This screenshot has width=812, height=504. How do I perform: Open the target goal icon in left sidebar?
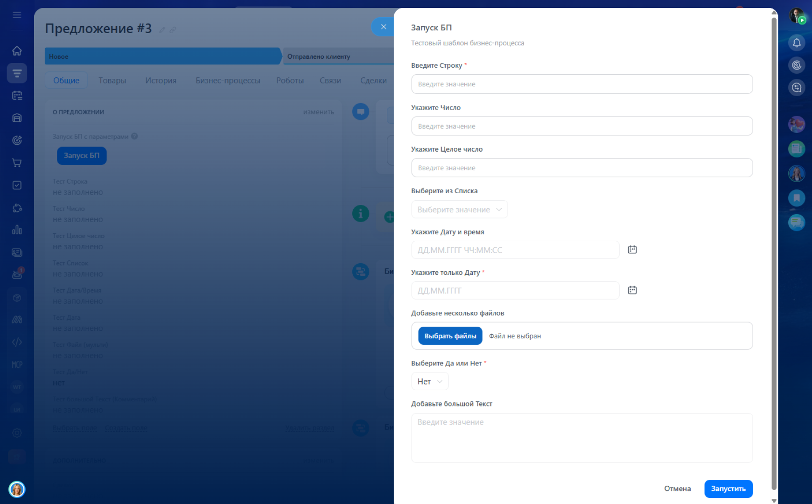(17, 140)
